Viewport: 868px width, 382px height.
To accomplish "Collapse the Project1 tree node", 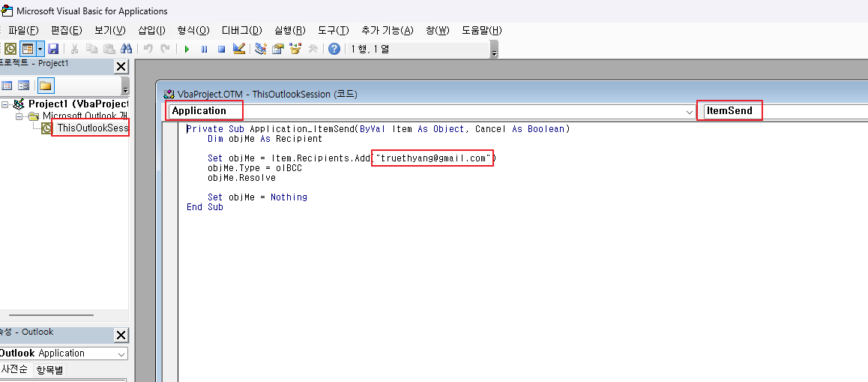I will 5,104.
